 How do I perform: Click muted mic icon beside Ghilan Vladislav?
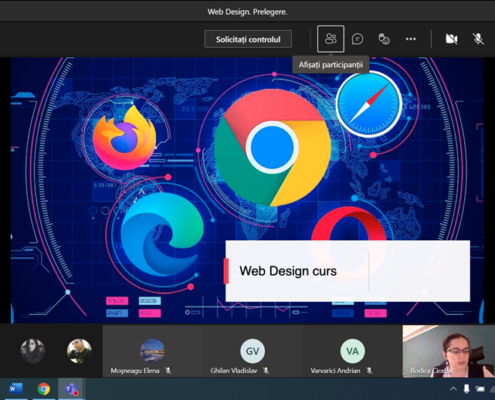266,370
